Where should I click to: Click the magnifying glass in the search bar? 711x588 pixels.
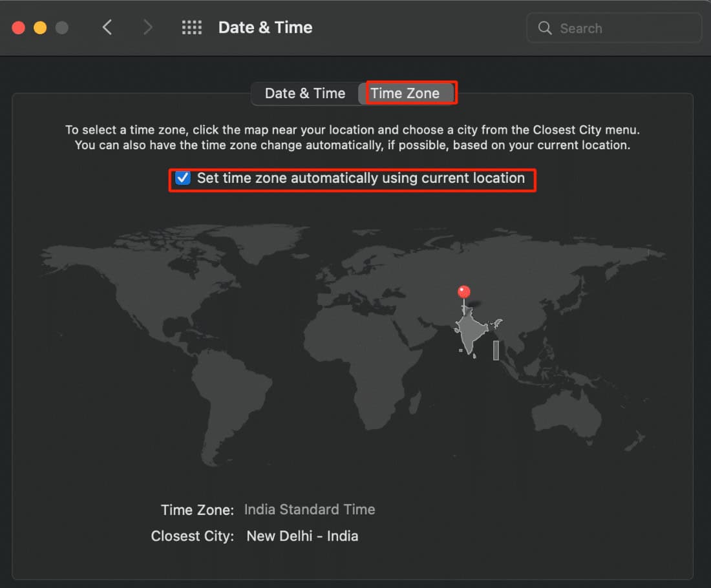[544, 28]
